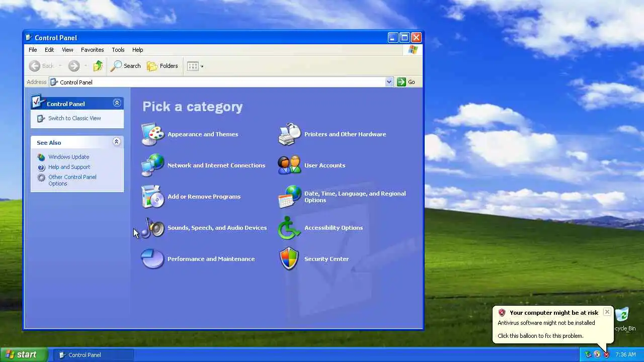Open the Help menu
The width and height of the screenshot is (644, 362).
(138, 50)
